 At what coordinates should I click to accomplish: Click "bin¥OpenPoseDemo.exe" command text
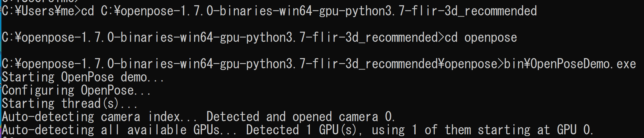[x=570, y=64]
